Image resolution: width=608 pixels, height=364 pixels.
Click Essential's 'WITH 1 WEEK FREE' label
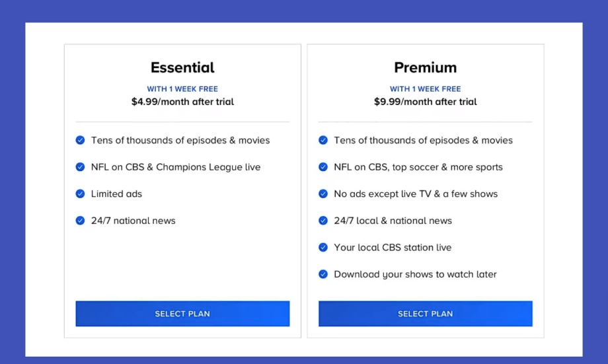(182, 89)
